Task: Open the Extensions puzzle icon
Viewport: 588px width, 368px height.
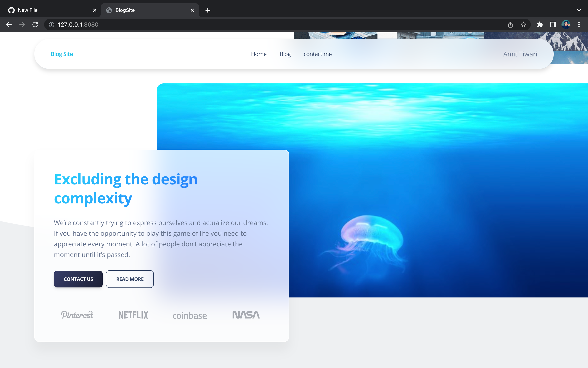Action: click(x=540, y=25)
